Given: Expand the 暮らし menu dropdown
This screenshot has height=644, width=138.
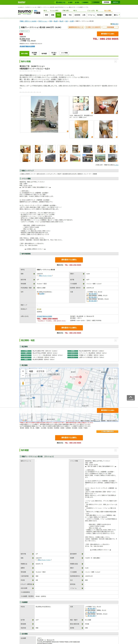Looking at the screenshot, I should (117, 15).
